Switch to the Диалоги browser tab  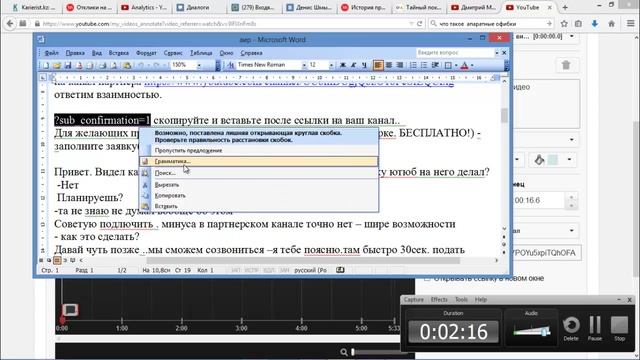coord(198,7)
